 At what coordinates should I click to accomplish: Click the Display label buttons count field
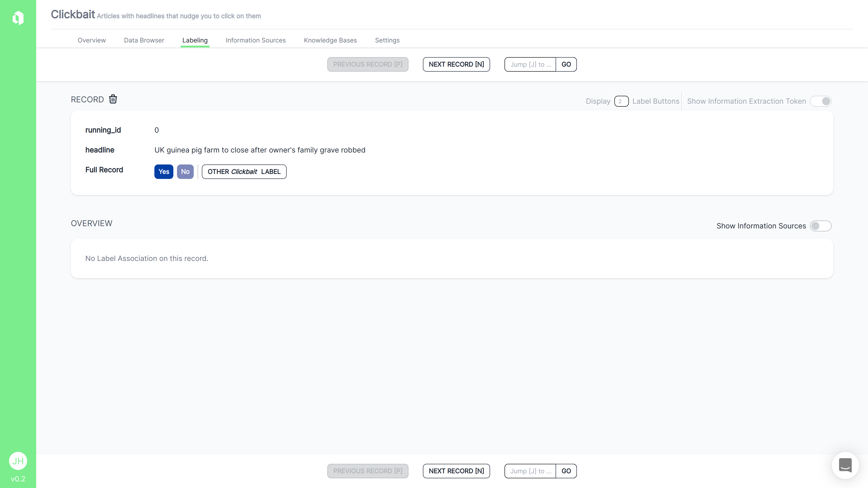coord(621,101)
